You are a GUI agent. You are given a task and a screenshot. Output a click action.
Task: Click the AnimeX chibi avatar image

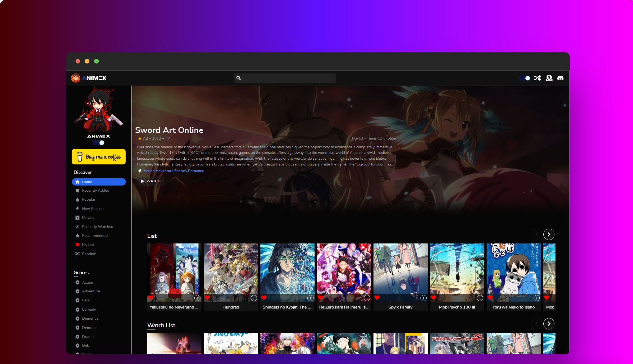(x=98, y=110)
